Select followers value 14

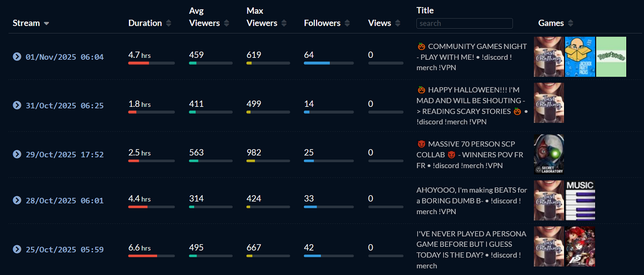(x=309, y=104)
